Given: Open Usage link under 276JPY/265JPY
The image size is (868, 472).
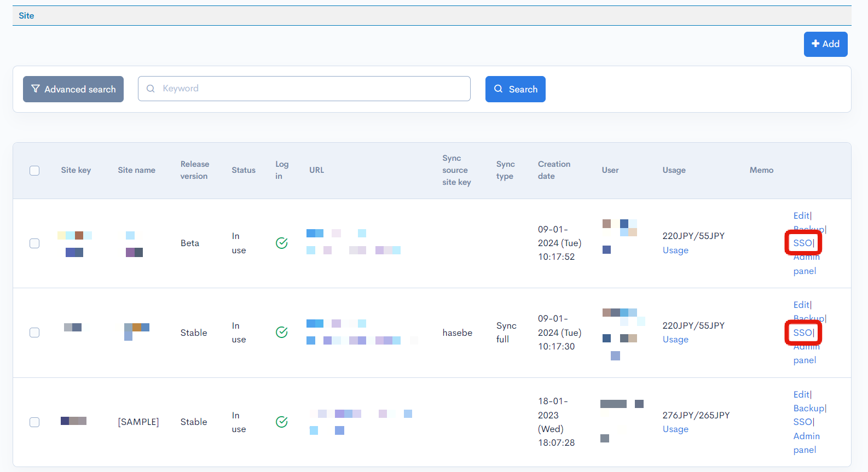Looking at the screenshot, I should [675, 429].
